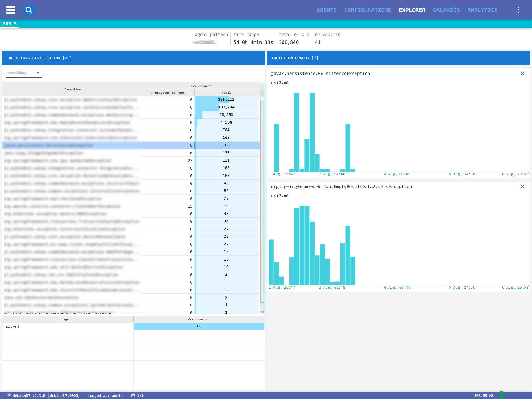
Task: Click propagated-to-root value 15
Action: [190, 206]
